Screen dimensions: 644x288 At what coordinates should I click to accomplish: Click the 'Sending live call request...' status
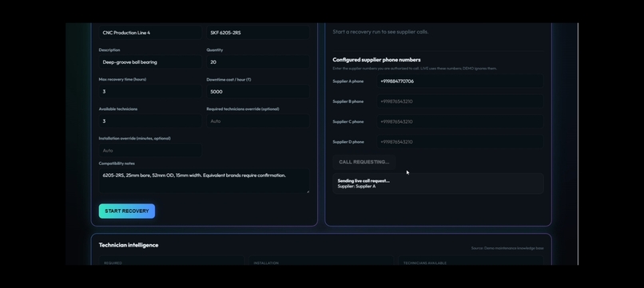coord(364,181)
